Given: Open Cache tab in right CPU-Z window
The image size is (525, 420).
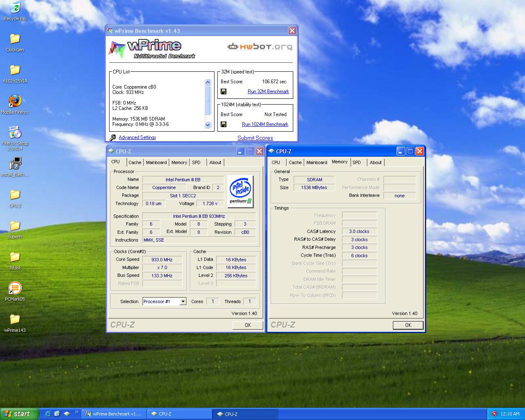Looking at the screenshot, I should (x=295, y=162).
